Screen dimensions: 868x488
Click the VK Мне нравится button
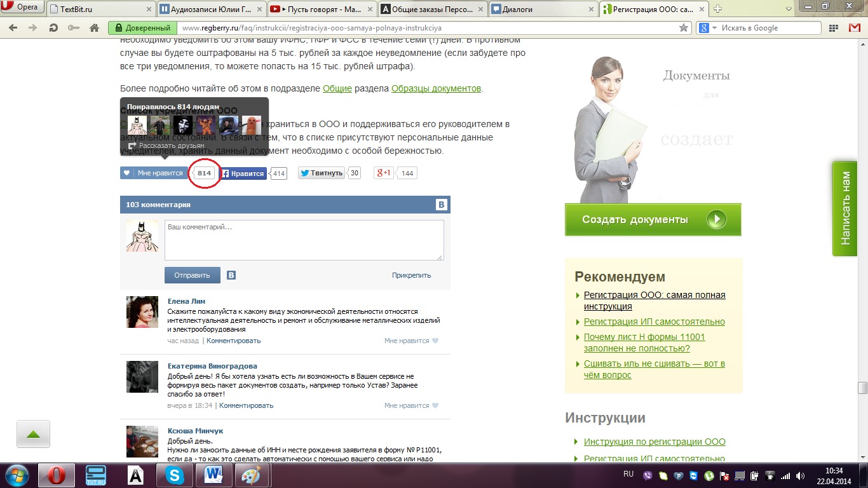point(154,173)
